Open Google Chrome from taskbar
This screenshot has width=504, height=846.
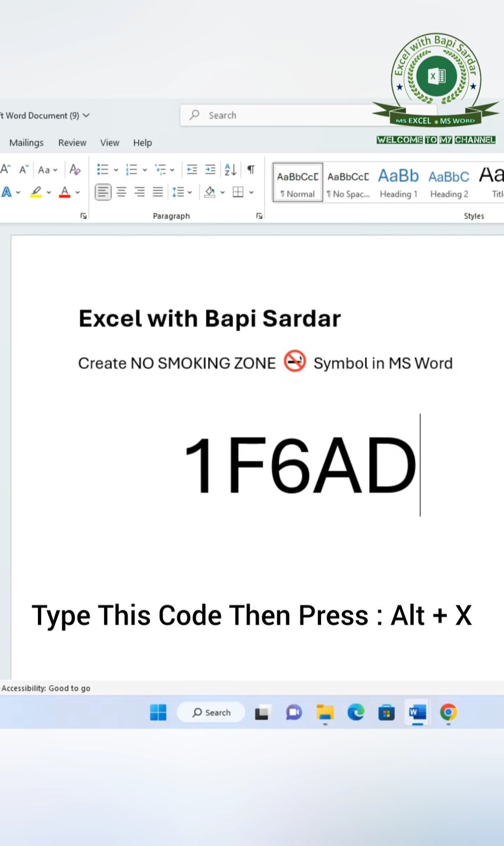point(449,713)
